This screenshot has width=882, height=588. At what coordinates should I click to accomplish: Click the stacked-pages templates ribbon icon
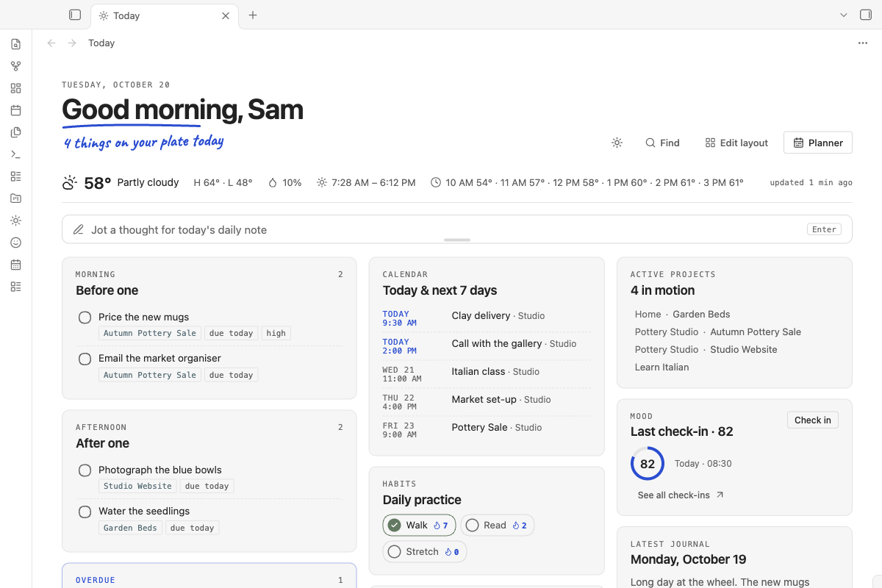16,132
